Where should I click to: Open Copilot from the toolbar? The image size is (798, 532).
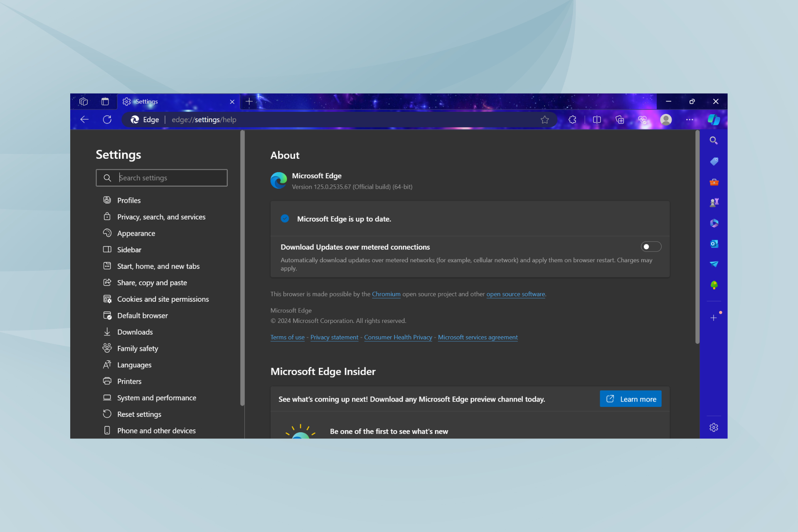(714, 120)
